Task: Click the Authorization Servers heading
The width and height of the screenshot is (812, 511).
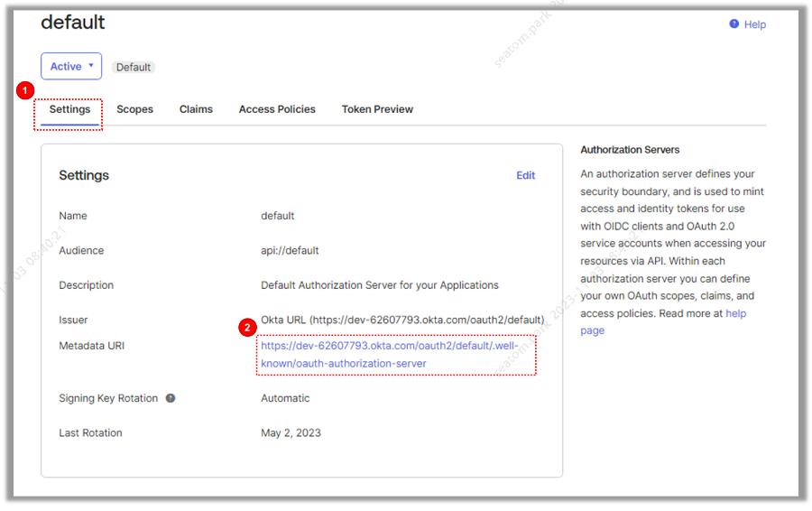Action: click(630, 150)
